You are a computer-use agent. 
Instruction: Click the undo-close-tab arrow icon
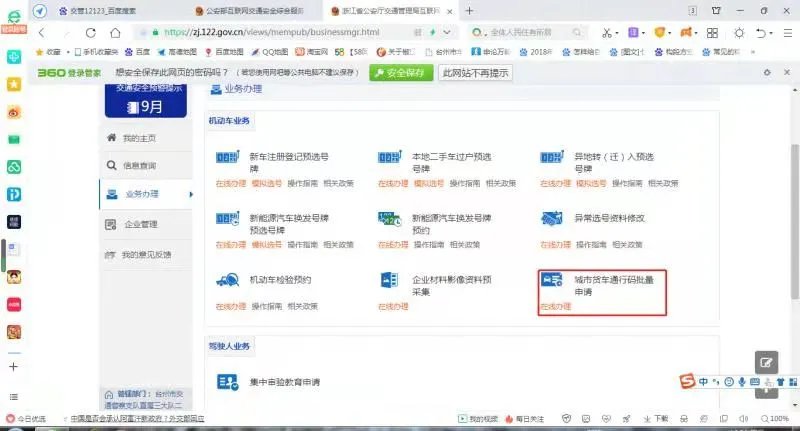pos(761,33)
